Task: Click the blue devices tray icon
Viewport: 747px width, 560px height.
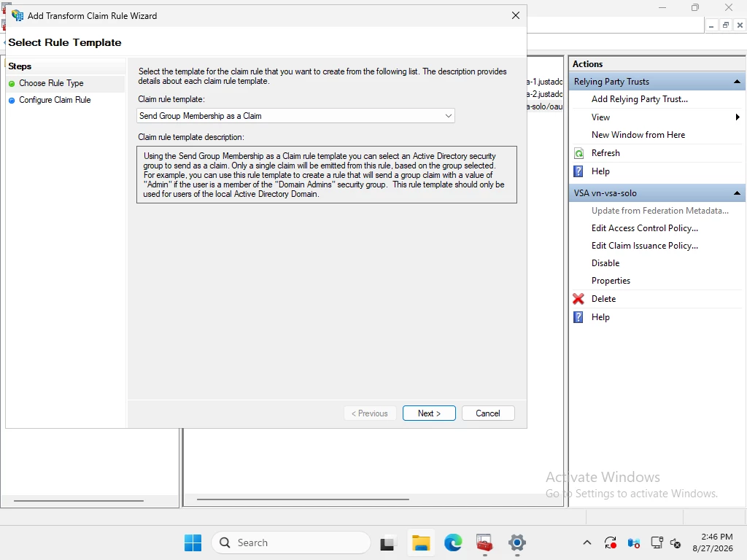Action: click(634, 542)
